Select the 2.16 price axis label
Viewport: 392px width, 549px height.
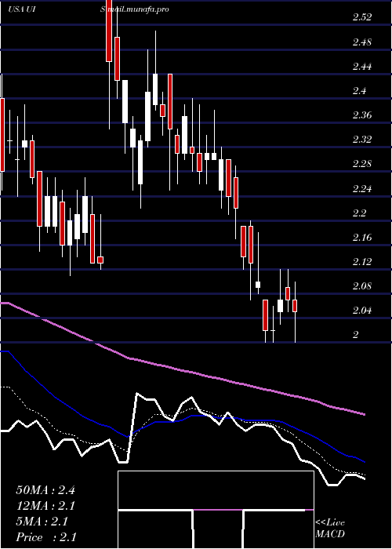[x=362, y=238]
